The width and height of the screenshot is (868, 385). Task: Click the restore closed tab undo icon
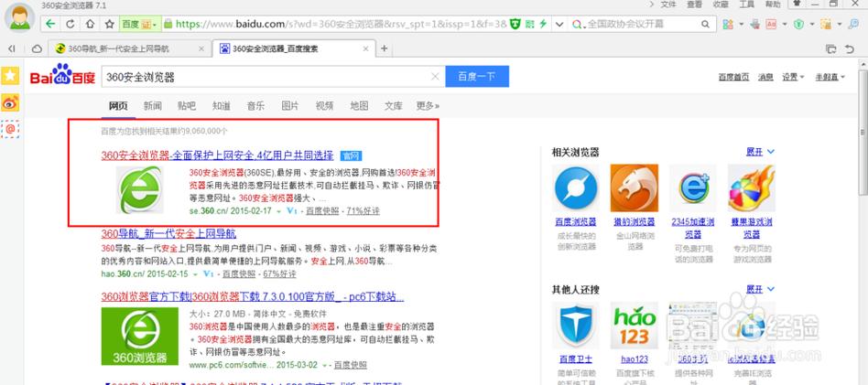tap(850, 49)
